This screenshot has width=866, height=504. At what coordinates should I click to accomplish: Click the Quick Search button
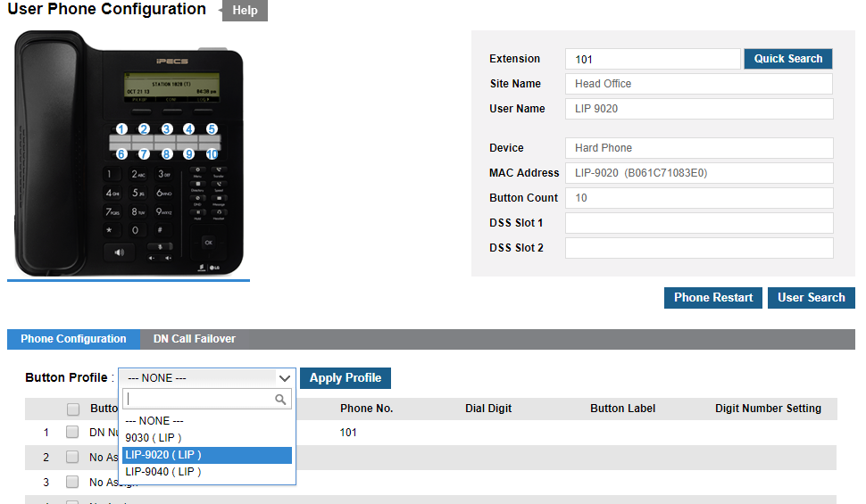pyautogui.click(x=788, y=59)
